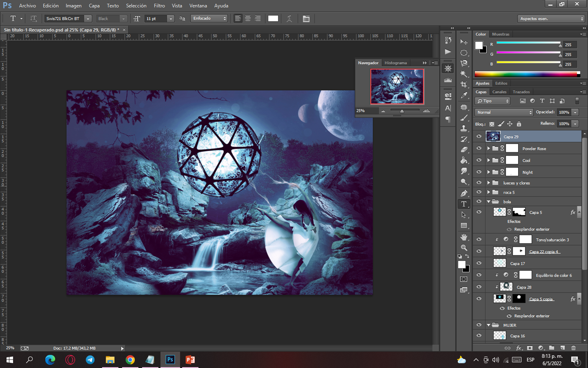Click the center text button
The image size is (588, 368).
[248, 19]
